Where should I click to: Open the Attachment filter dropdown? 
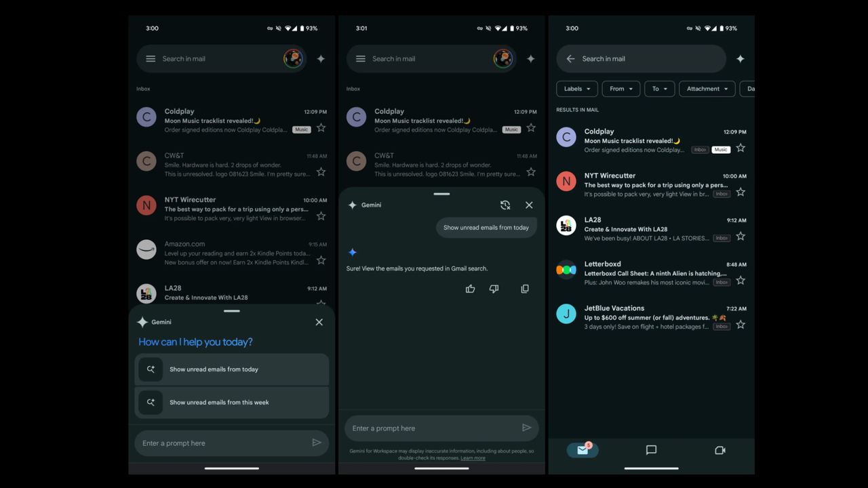(x=707, y=88)
